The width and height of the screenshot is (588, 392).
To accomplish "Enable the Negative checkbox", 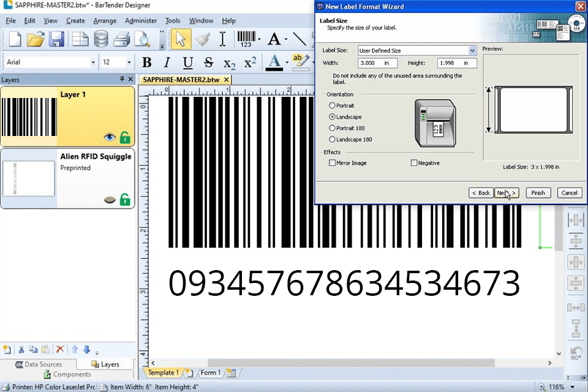I will point(414,163).
